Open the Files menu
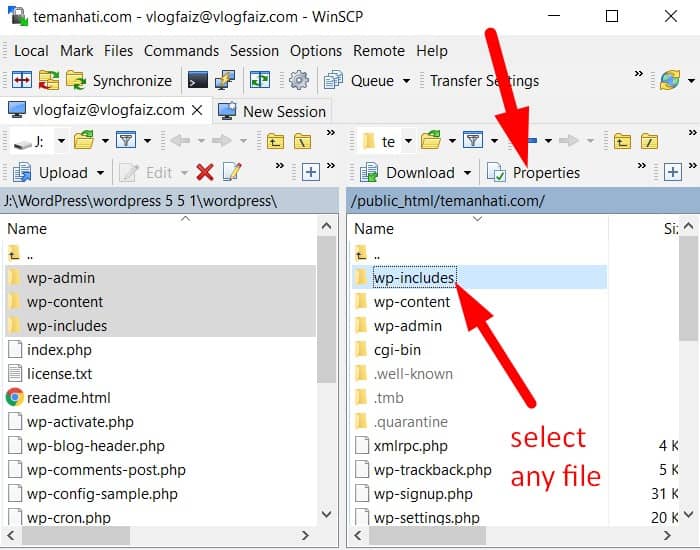The height and width of the screenshot is (550, 700). point(118,51)
